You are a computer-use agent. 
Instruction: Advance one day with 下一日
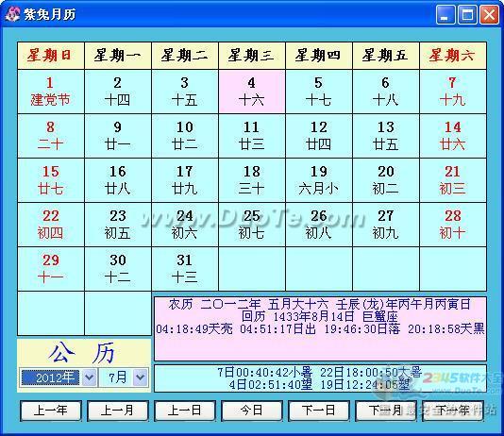pos(318,411)
